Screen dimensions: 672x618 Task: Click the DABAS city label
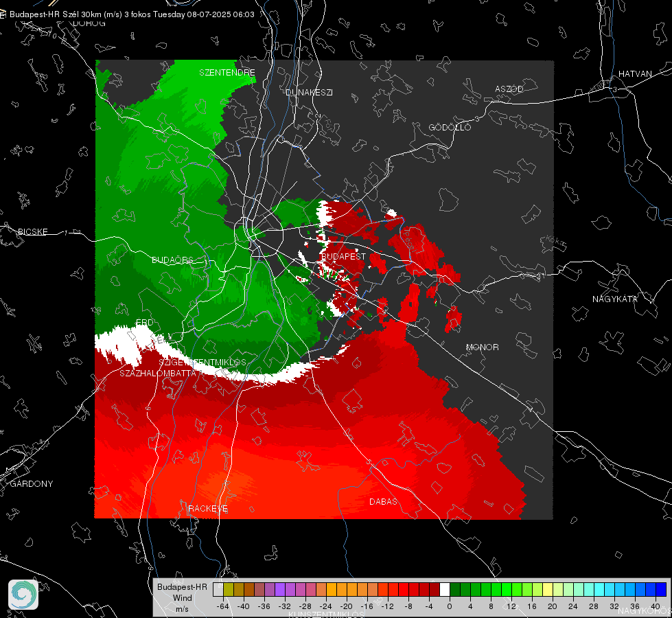383,501
